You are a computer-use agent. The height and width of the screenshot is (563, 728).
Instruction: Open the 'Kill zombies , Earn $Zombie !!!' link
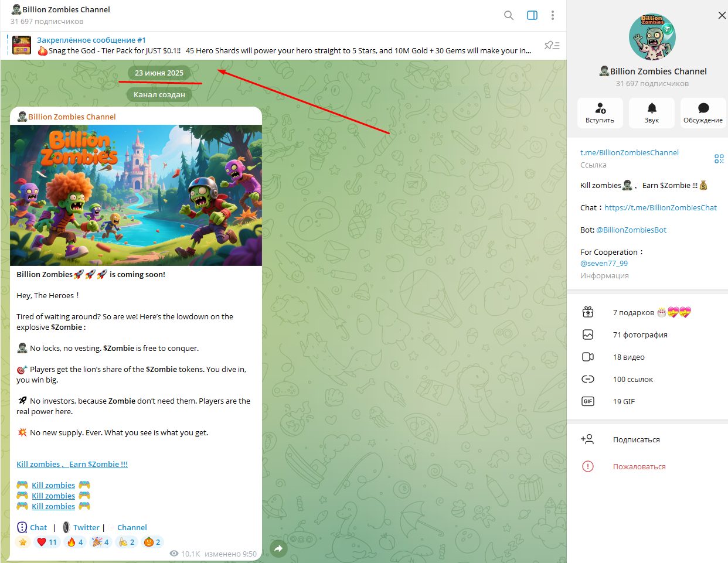pyautogui.click(x=72, y=464)
